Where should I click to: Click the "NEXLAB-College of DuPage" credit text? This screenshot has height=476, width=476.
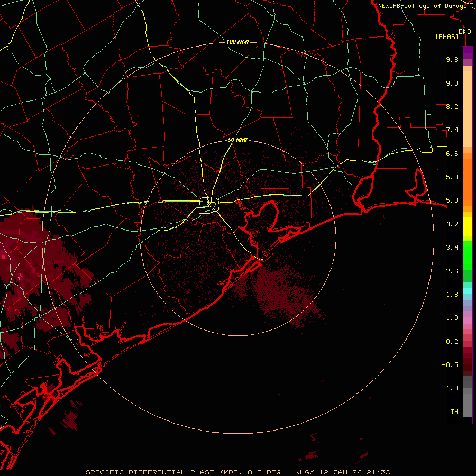click(x=423, y=6)
